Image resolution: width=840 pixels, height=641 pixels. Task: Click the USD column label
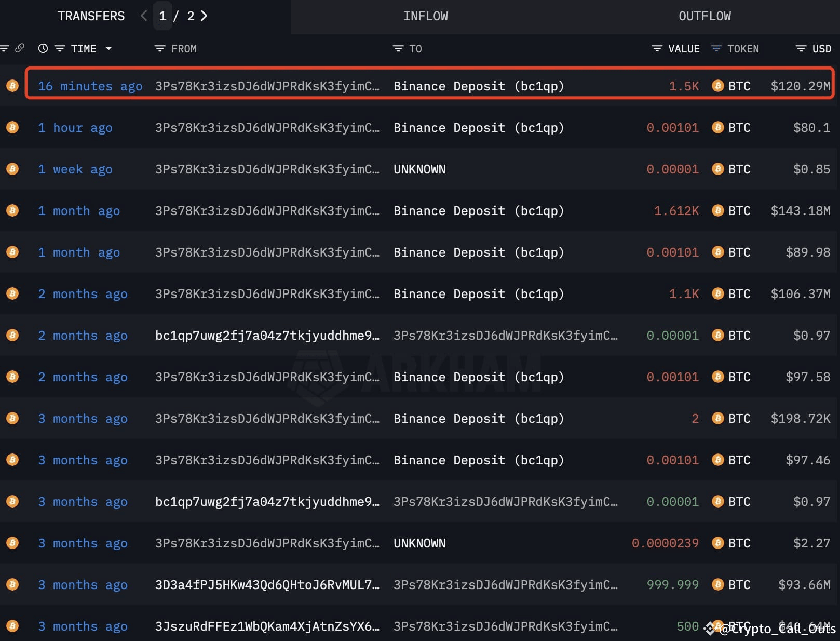point(822,49)
